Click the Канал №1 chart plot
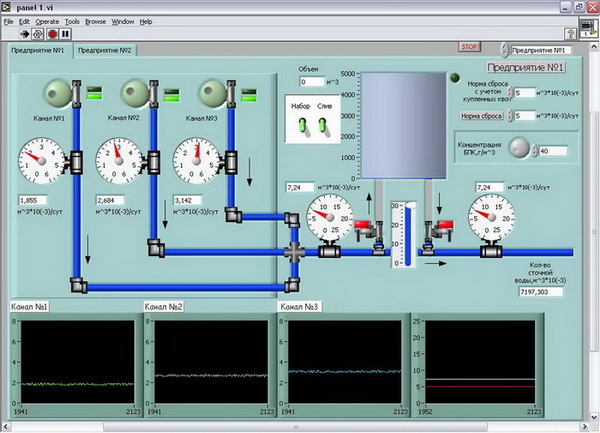 [77, 362]
